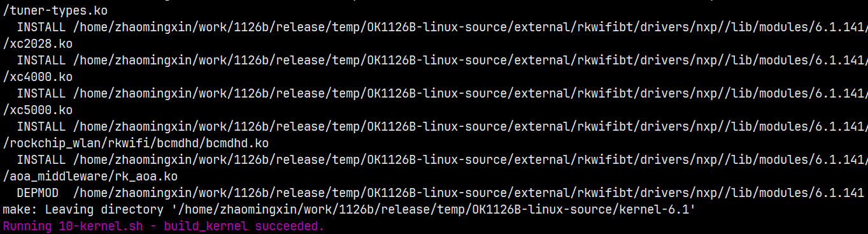Click INSTALL keyword on line before /rockchip_wlan path
This screenshot has height=234, width=868.
(x=41, y=127)
